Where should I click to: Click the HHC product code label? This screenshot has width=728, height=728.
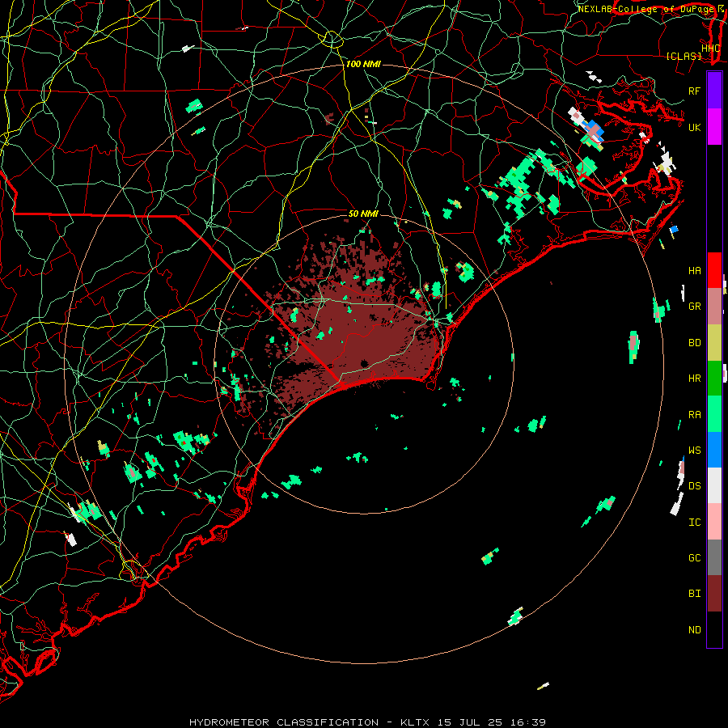[710, 48]
